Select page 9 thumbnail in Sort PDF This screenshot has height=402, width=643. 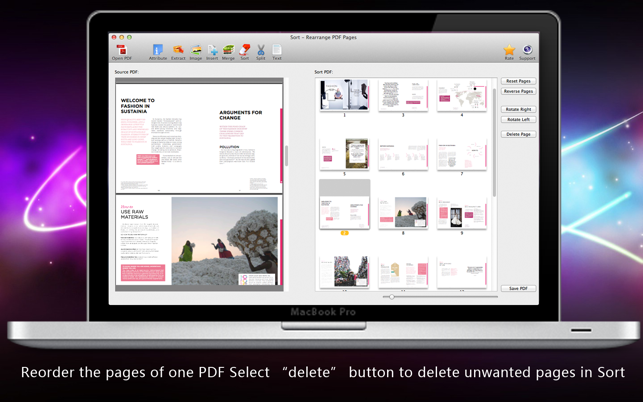point(462,212)
